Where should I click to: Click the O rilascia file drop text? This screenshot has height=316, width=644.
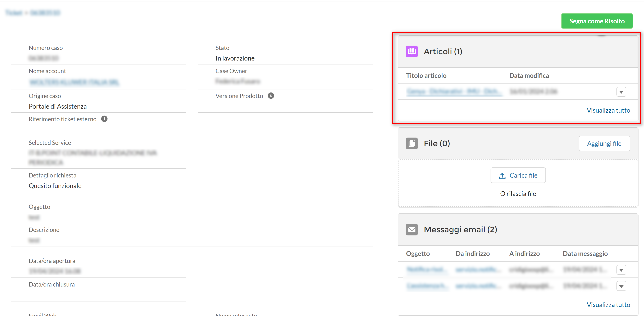518,194
